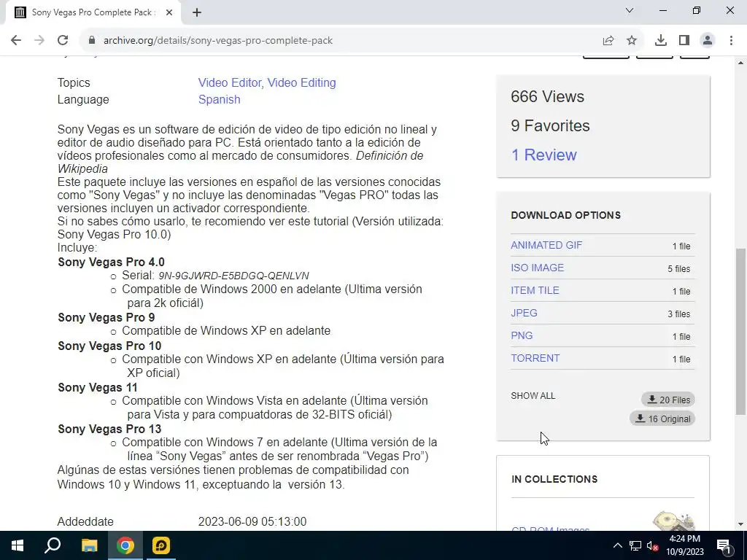Screen dimensions: 747x560
Task: Show hidden system tray icons
Action: [x=617, y=545]
